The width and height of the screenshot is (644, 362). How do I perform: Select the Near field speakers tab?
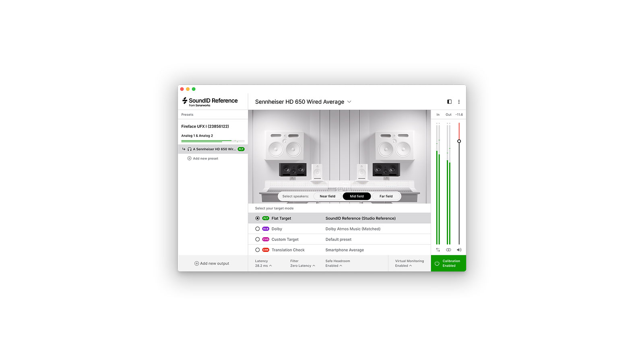pos(328,196)
